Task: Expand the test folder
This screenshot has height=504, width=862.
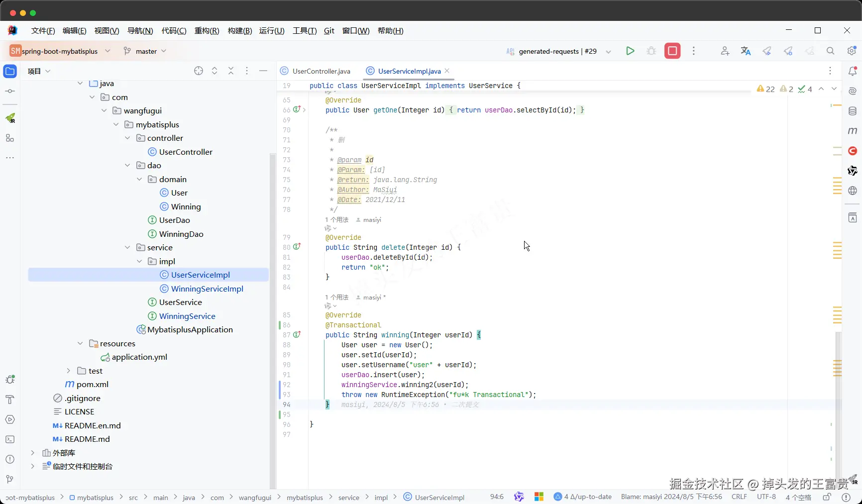Action: [x=69, y=371]
